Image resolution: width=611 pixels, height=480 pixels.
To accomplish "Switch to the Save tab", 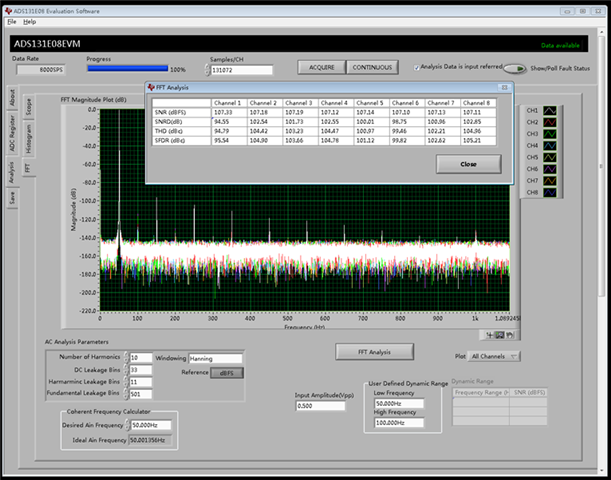I will tap(12, 198).
